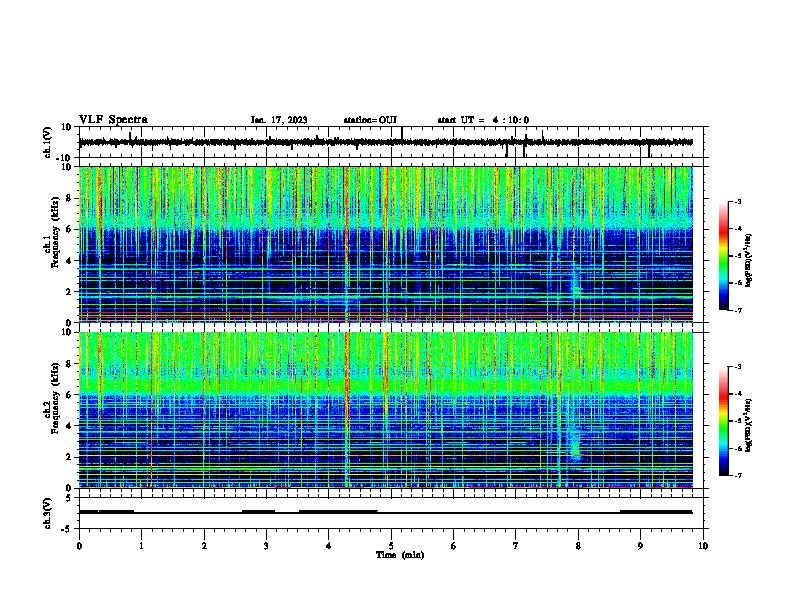
Task: Click time axis tick label "8"
Action: (x=578, y=546)
